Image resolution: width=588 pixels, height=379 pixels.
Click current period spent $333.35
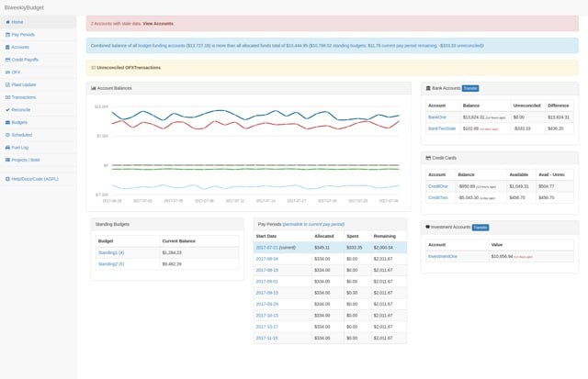coord(355,248)
